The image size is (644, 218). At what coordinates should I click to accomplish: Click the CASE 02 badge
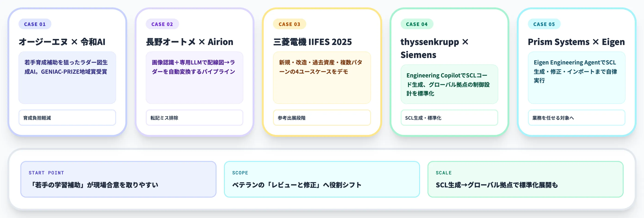click(x=162, y=24)
